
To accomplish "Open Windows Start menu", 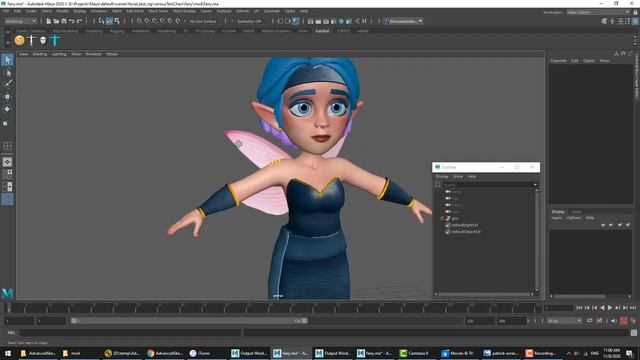I will pos(8,353).
